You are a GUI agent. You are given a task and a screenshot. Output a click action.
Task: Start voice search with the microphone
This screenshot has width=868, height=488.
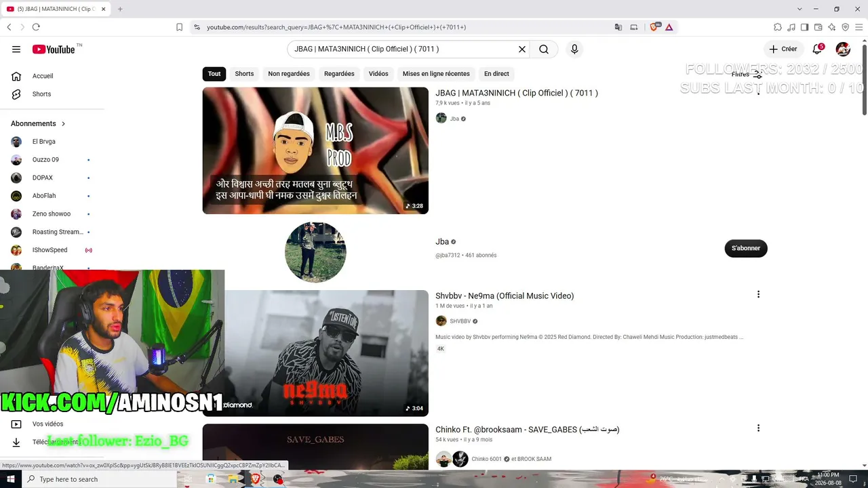pyautogui.click(x=574, y=49)
